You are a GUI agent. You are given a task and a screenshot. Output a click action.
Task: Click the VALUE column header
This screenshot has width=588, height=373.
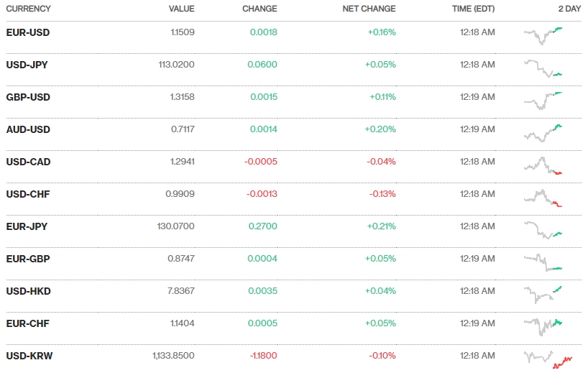[181, 9]
